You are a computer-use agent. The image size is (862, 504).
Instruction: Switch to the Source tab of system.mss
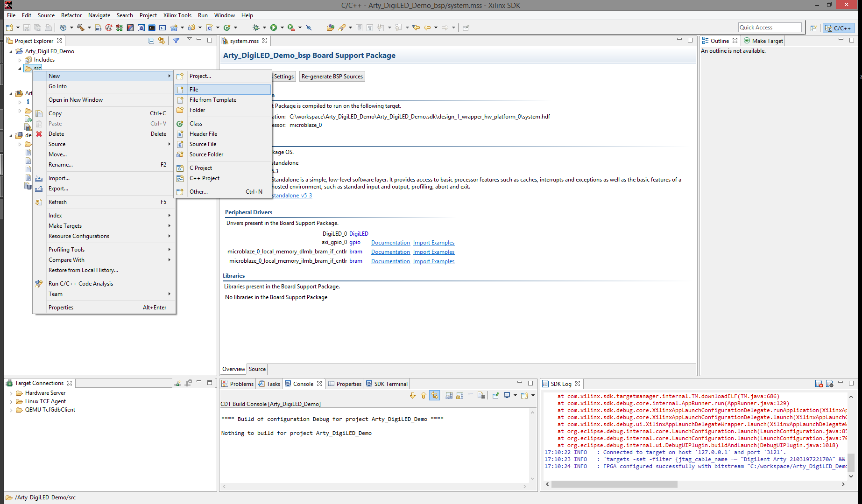[x=257, y=369]
